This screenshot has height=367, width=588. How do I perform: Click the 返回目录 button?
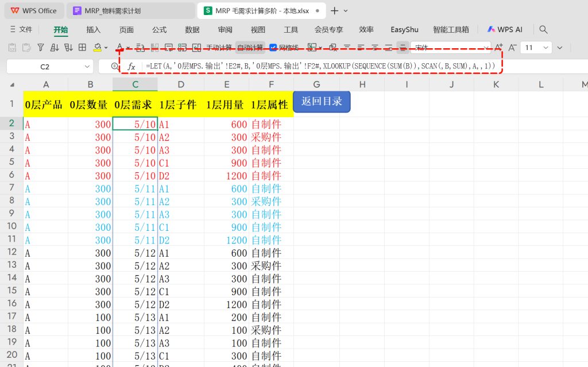point(322,101)
